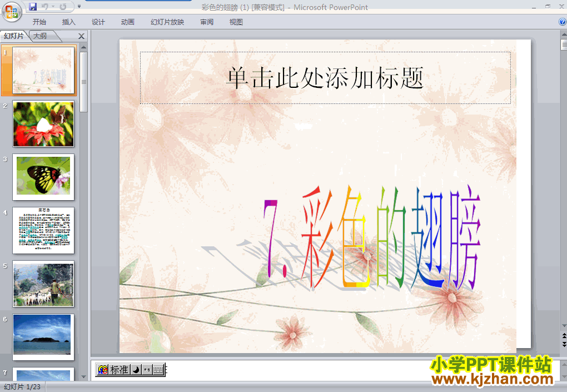The width and height of the screenshot is (567, 392).
Task: Select slide 3 black yellow butterfly thumbnail
Action: [43, 177]
